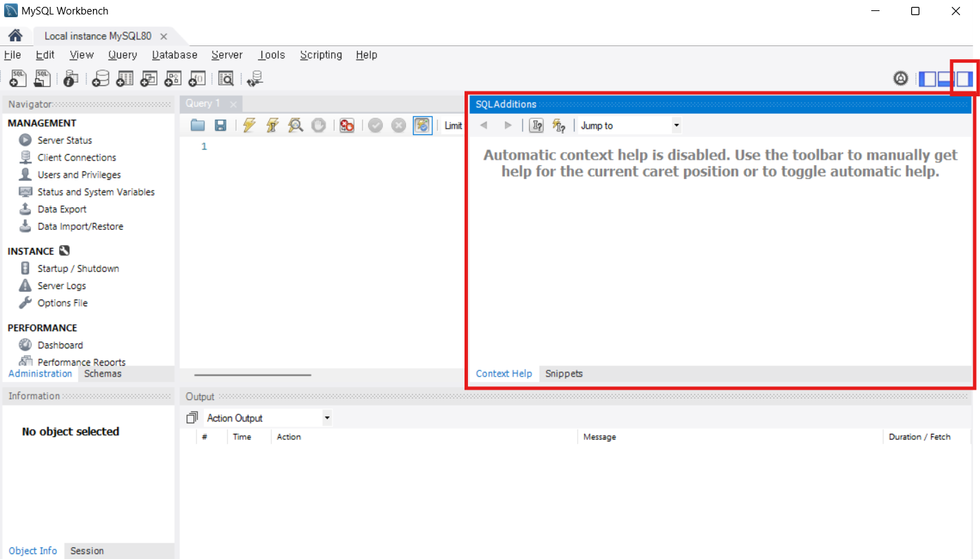Open Data Import/Restore

coord(81,226)
